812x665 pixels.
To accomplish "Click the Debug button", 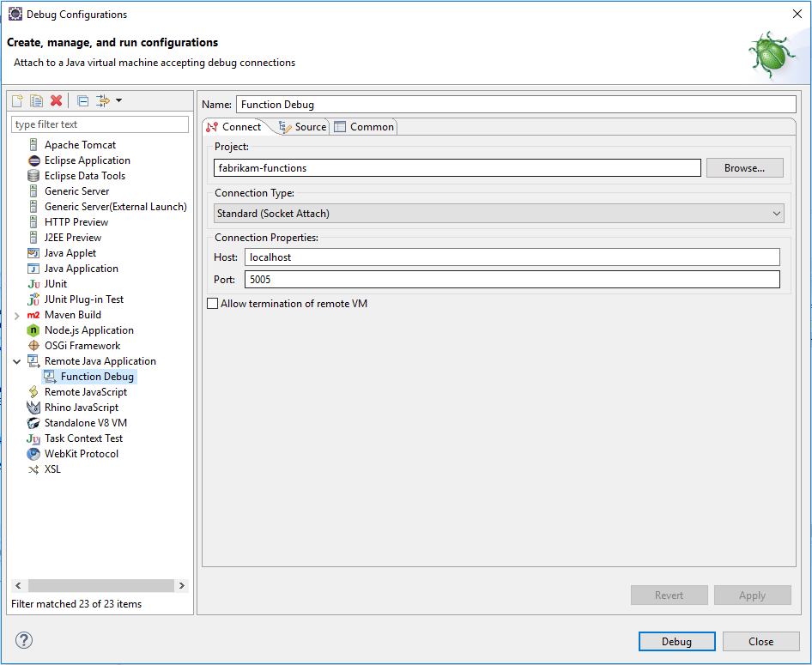I will (x=676, y=641).
